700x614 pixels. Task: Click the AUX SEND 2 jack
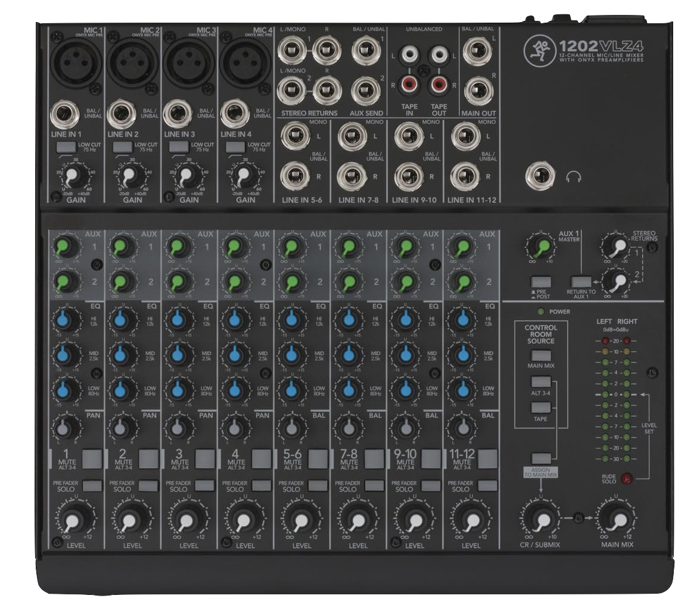point(365,91)
